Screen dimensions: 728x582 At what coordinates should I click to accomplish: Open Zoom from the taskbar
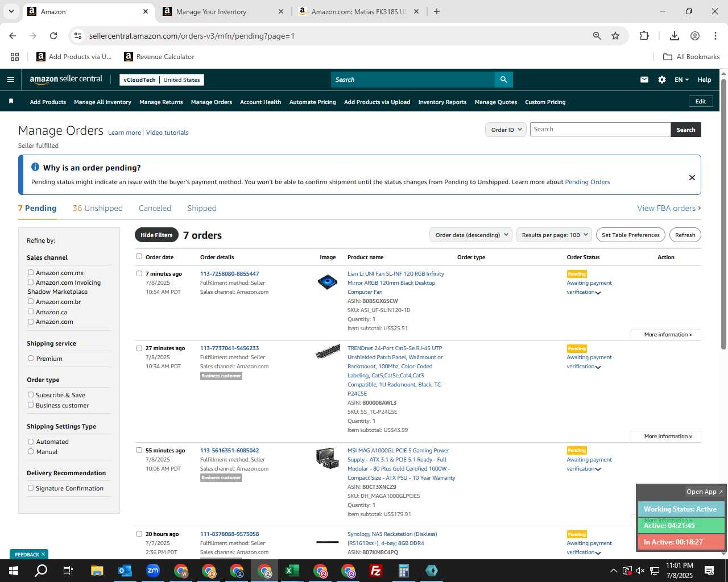coord(153,571)
